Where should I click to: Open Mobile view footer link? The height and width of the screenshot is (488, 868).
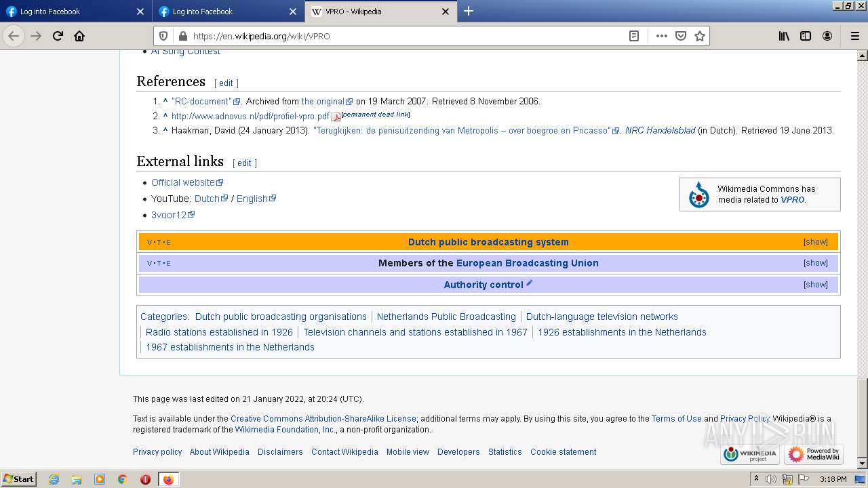408,452
